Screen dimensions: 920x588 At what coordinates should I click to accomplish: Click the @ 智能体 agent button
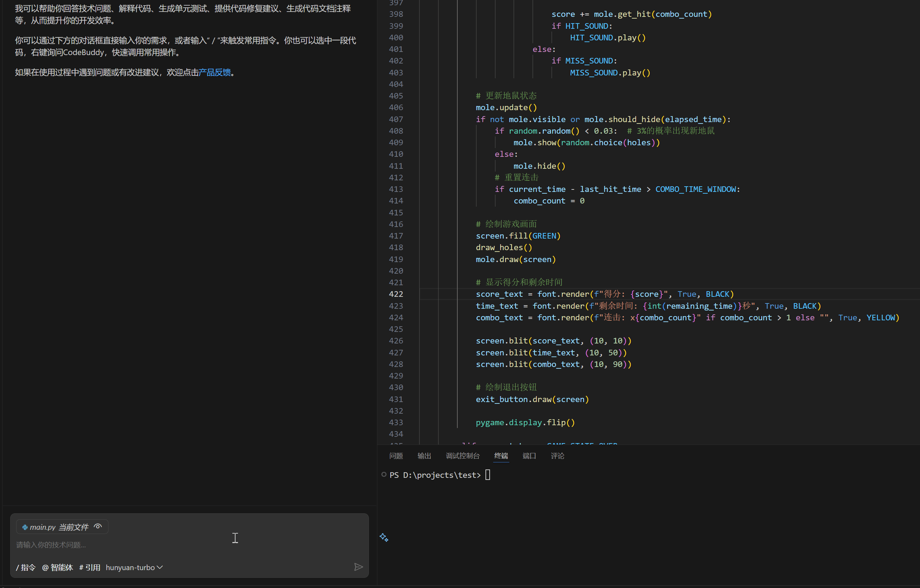click(x=57, y=567)
